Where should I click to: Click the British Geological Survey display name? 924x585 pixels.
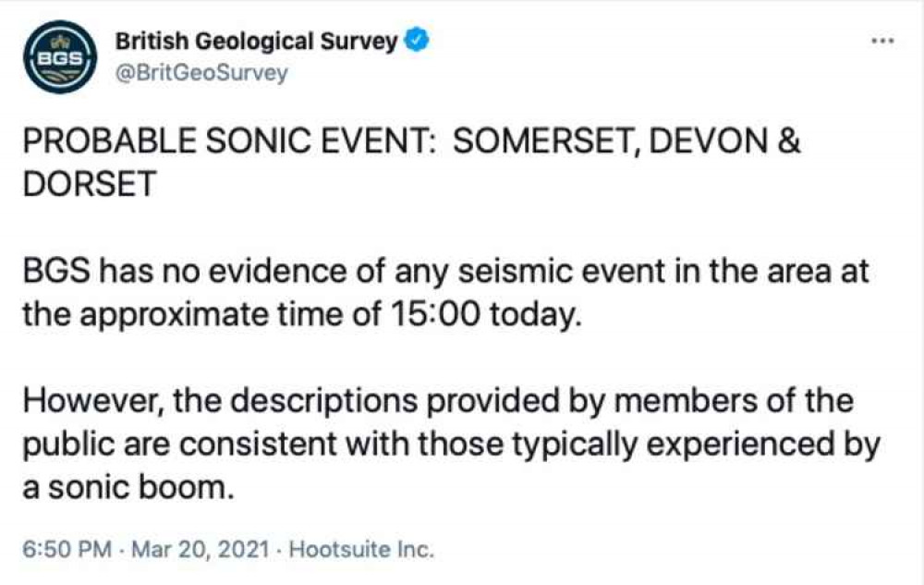click(256, 41)
